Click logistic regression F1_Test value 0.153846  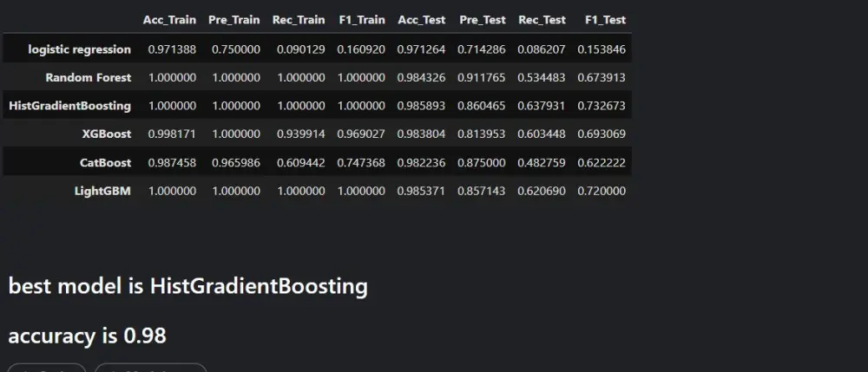click(602, 49)
